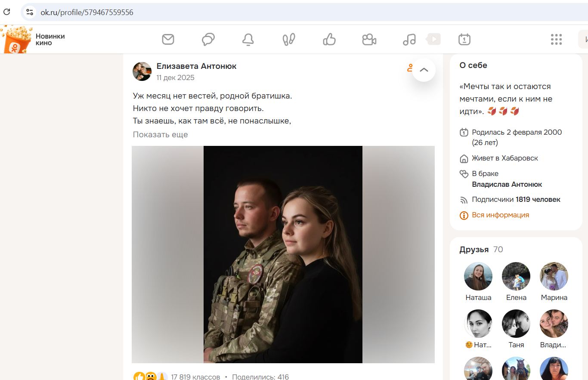Open the Друзья 70 friends list heading

click(x=481, y=250)
